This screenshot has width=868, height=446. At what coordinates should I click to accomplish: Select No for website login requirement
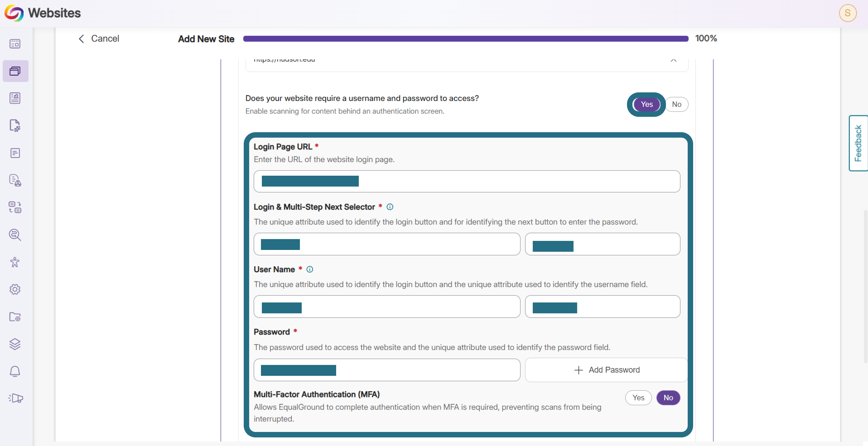676,104
